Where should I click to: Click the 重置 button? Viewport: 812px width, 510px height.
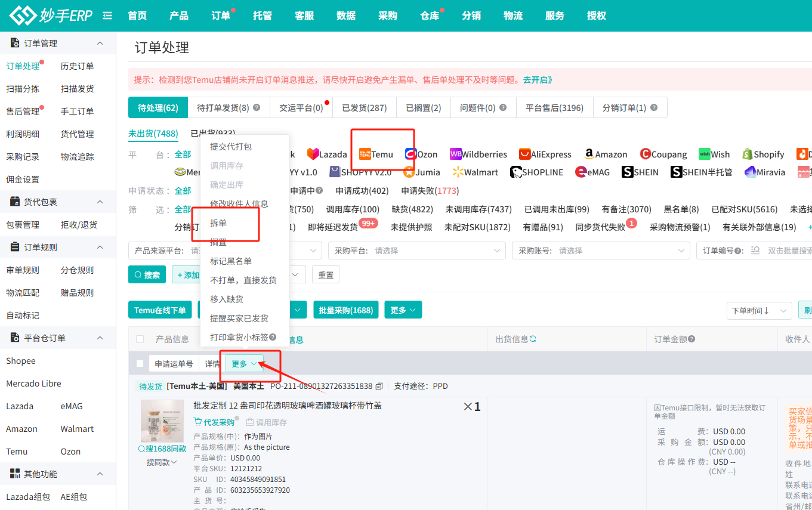(326, 274)
